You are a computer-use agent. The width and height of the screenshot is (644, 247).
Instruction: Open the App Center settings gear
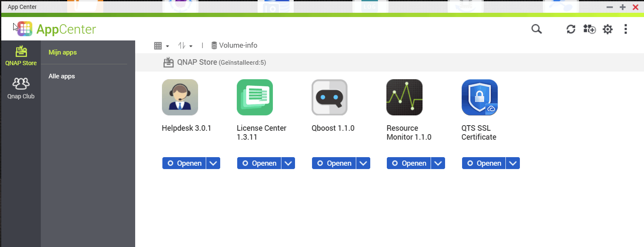click(x=608, y=29)
